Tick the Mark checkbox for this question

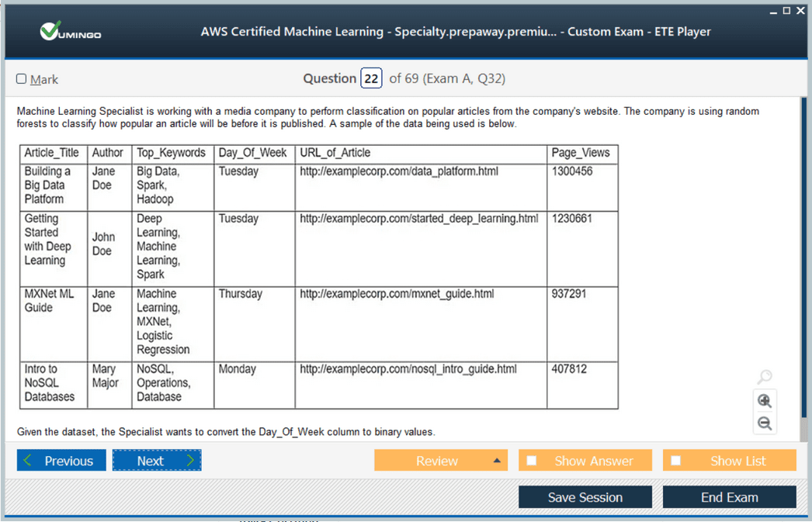(22, 79)
